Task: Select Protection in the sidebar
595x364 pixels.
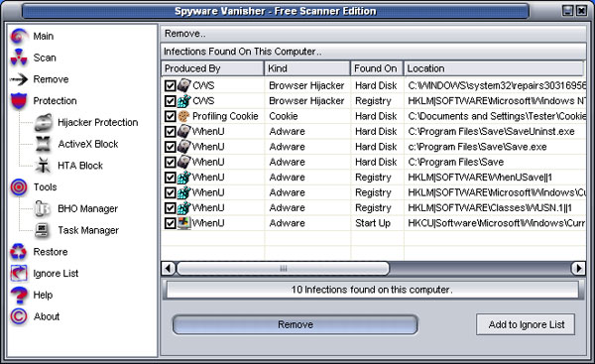Action: [x=55, y=101]
